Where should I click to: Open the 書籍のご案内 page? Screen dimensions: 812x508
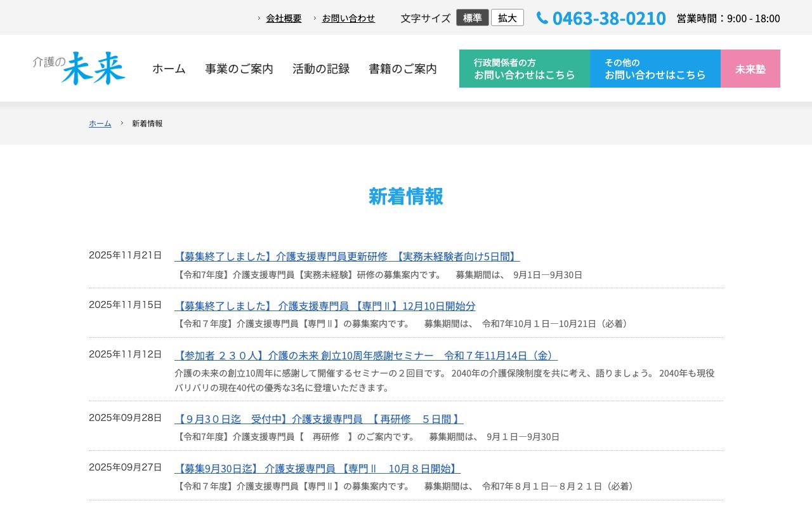(403, 69)
